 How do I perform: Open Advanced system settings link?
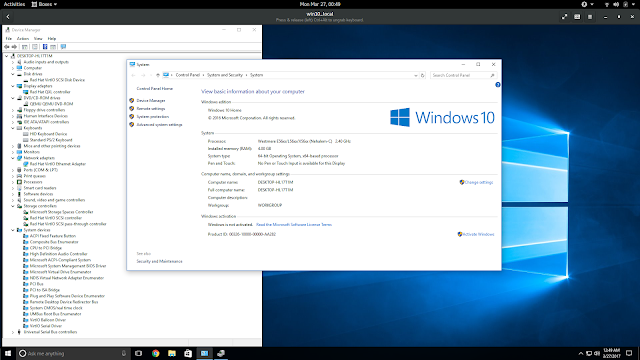(x=159, y=125)
